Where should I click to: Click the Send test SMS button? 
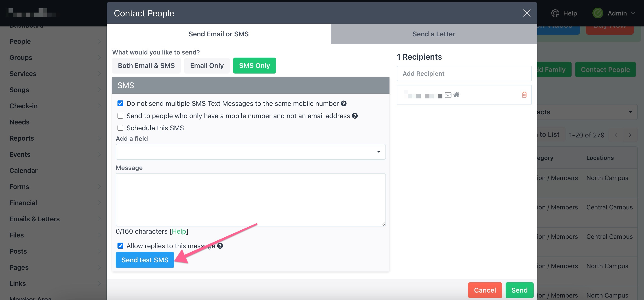click(145, 260)
